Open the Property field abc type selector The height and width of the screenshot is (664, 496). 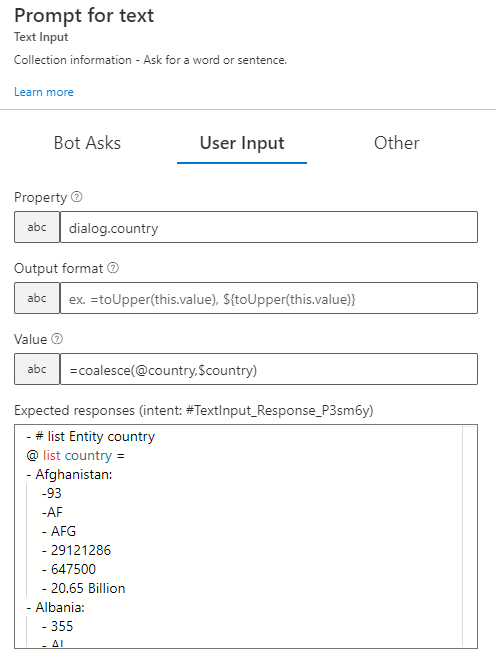point(37,227)
